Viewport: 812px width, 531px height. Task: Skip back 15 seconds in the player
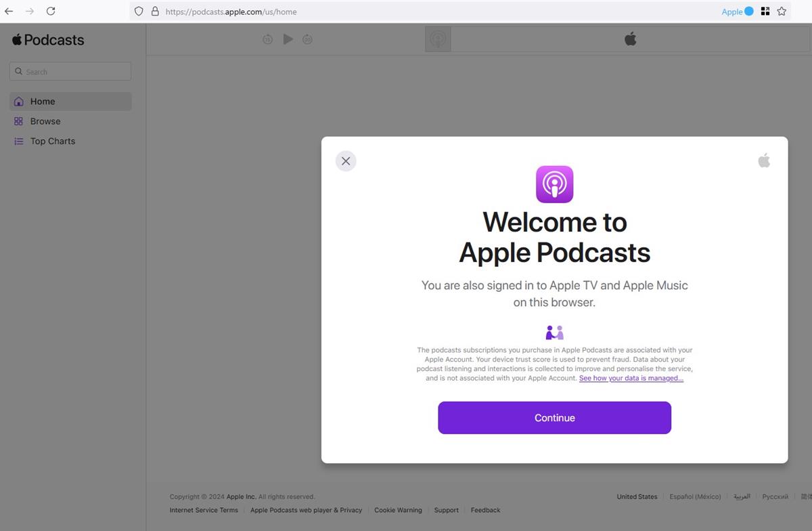267,39
